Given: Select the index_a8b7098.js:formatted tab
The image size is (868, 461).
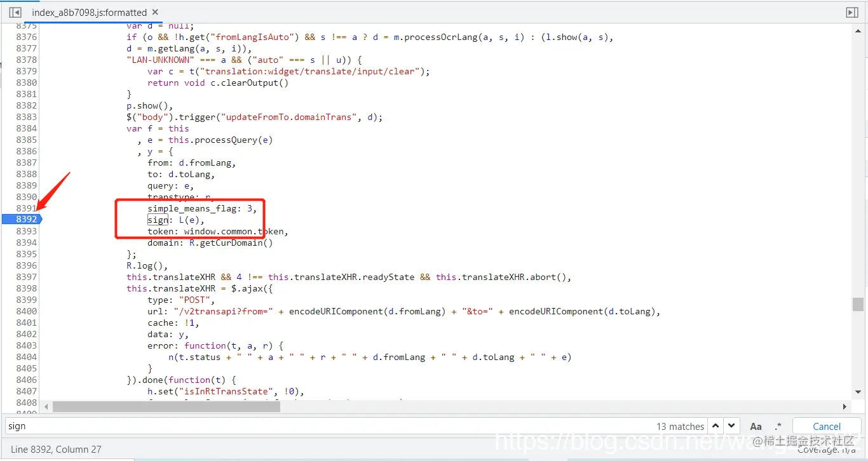Looking at the screenshot, I should tap(90, 12).
